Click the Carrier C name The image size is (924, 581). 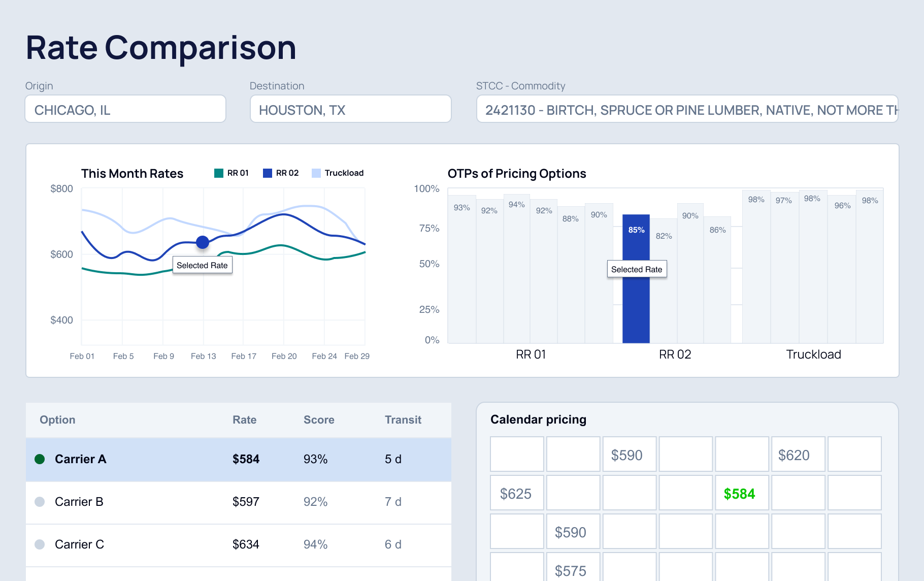coord(79,544)
